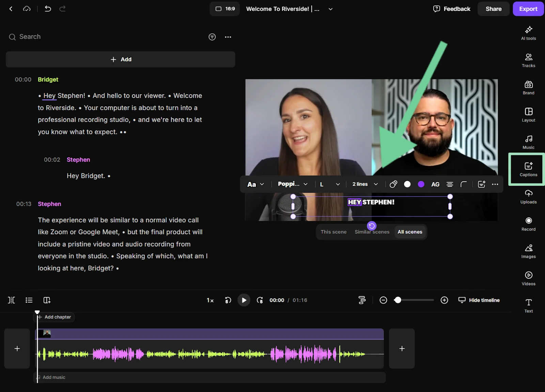Open the chapters list icon

point(29,300)
